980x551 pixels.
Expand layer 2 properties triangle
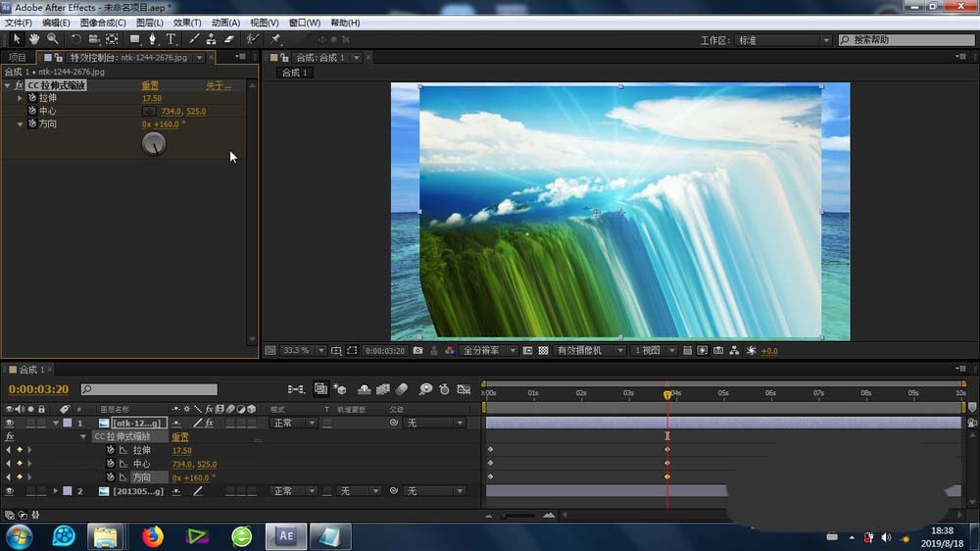click(x=56, y=491)
